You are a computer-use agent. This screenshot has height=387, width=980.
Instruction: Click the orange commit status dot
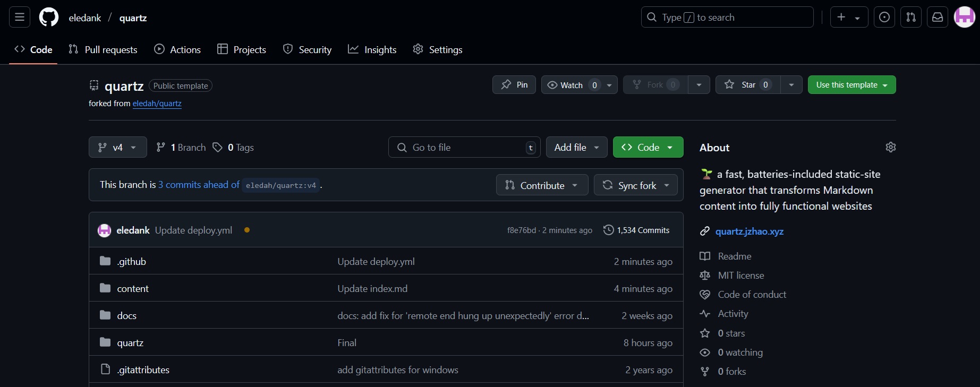click(247, 230)
